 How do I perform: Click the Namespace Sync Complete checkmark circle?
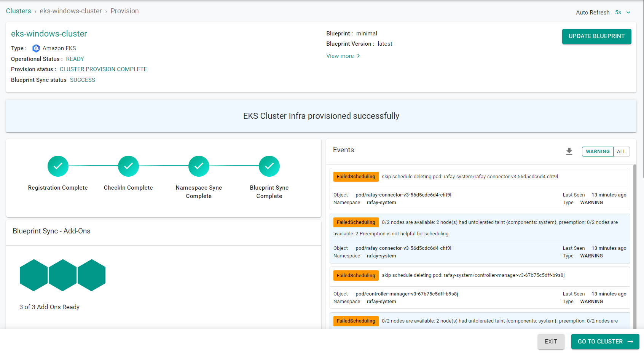point(199,166)
